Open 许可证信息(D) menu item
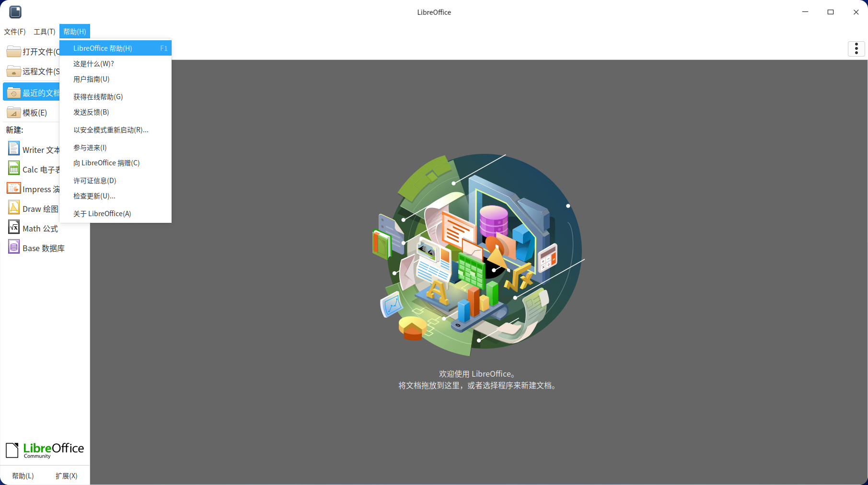This screenshot has width=868, height=485. (x=116, y=181)
